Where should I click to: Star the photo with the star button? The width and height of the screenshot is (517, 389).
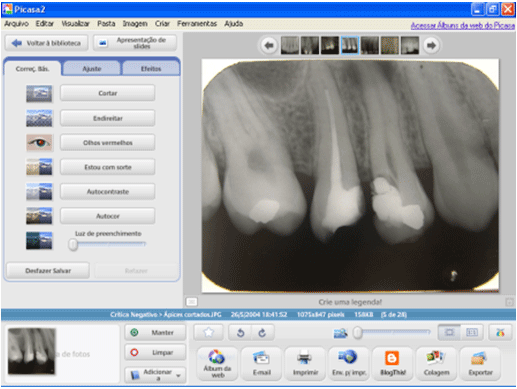[x=208, y=332]
